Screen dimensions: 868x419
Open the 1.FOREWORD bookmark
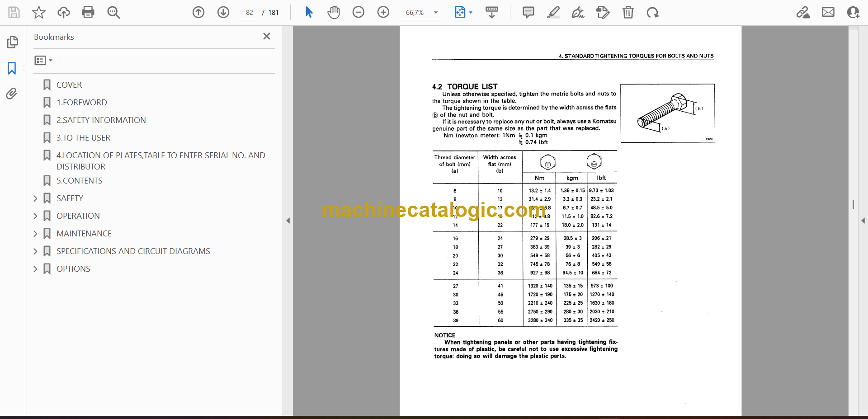pos(82,103)
